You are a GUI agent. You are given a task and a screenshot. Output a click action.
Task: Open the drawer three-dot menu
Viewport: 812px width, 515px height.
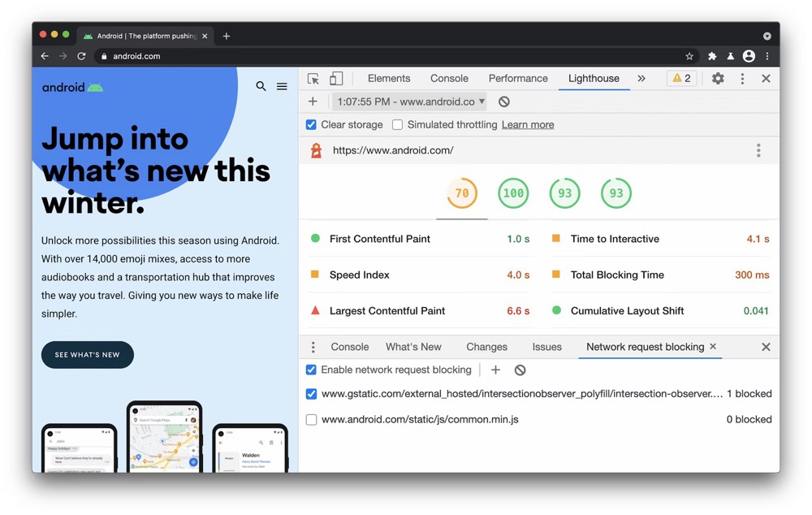click(x=313, y=347)
